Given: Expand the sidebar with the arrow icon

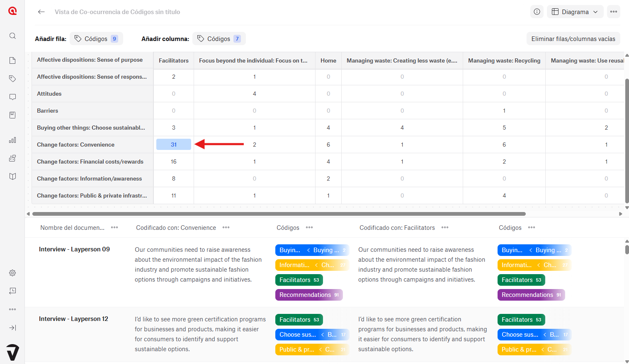Looking at the screenshot, I should [x=12, y=328].
